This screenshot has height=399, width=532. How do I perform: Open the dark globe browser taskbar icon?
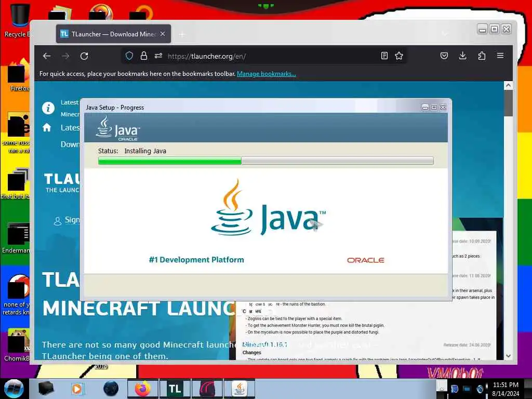tap(111, 389)
